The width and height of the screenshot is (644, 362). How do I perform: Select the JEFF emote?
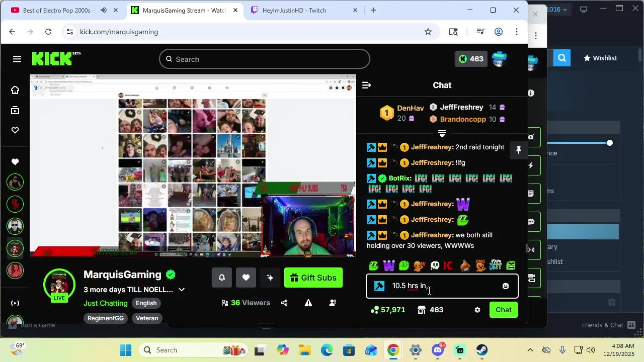(x=496, y=265)
